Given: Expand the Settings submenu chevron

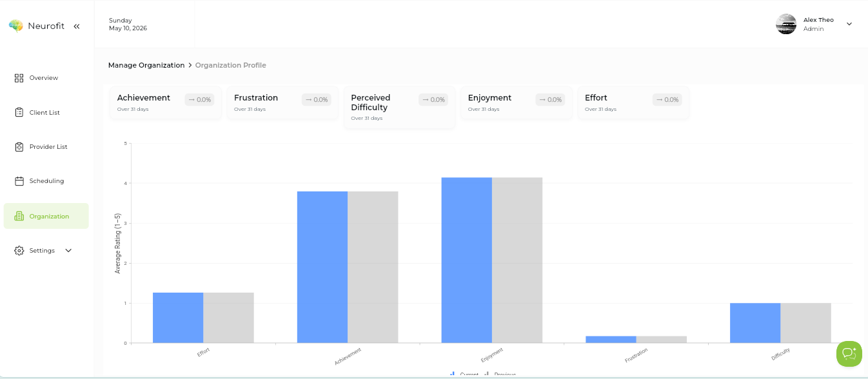Looking at the screenshot, I should click(68, 251).
